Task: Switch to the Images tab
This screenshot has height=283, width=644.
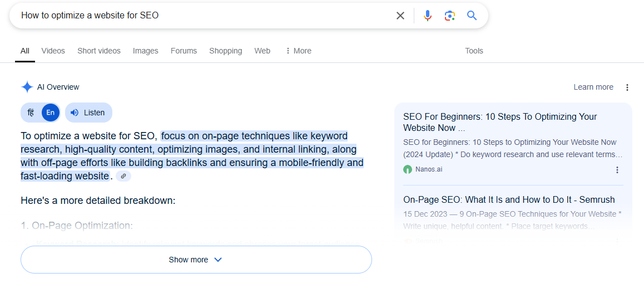Action: (x=145, y=51)
